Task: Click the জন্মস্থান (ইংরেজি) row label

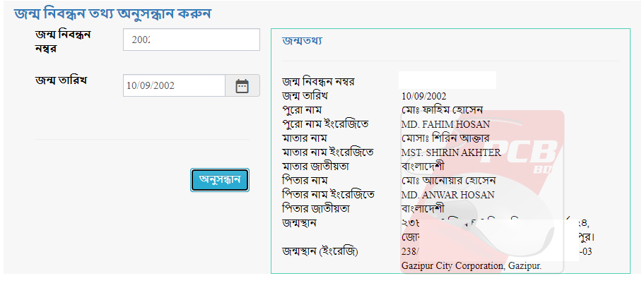Action: [x=320, y=251]
